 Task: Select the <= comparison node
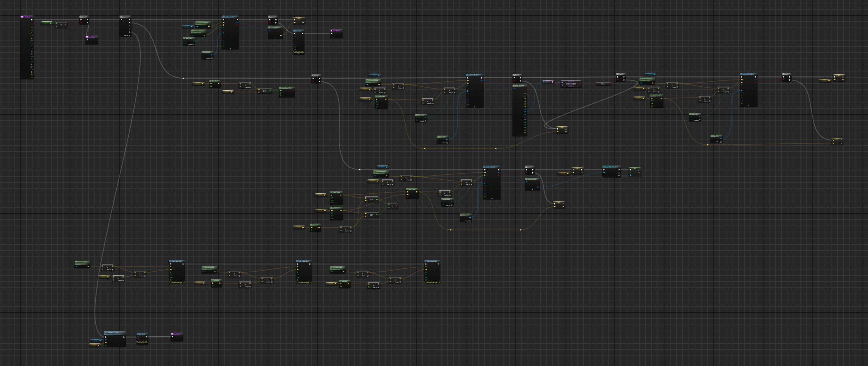click(x=61, y=25)
